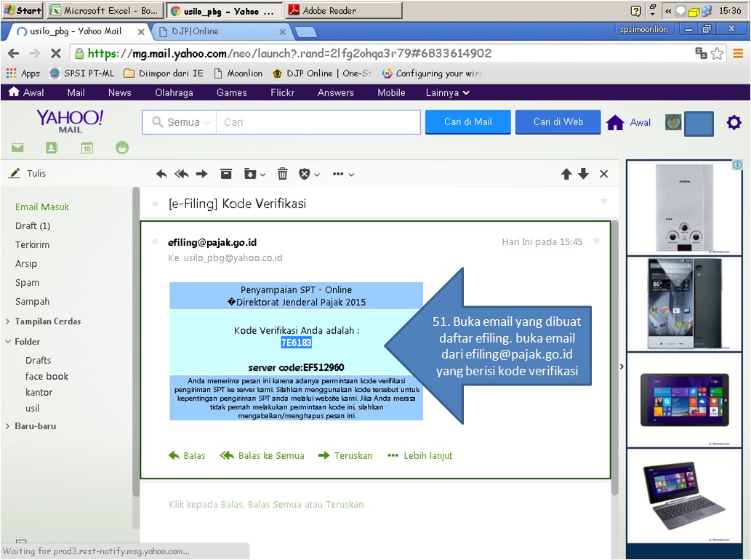751x560 pixels.
Task: Open dropdown arrow beside the more actions dots
Action: click(x=351, y=175)
